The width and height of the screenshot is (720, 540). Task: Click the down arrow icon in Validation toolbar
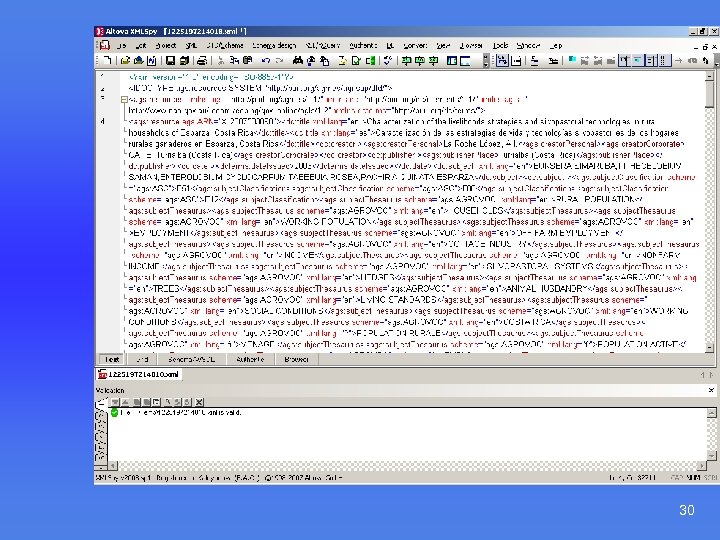[116, 402]
